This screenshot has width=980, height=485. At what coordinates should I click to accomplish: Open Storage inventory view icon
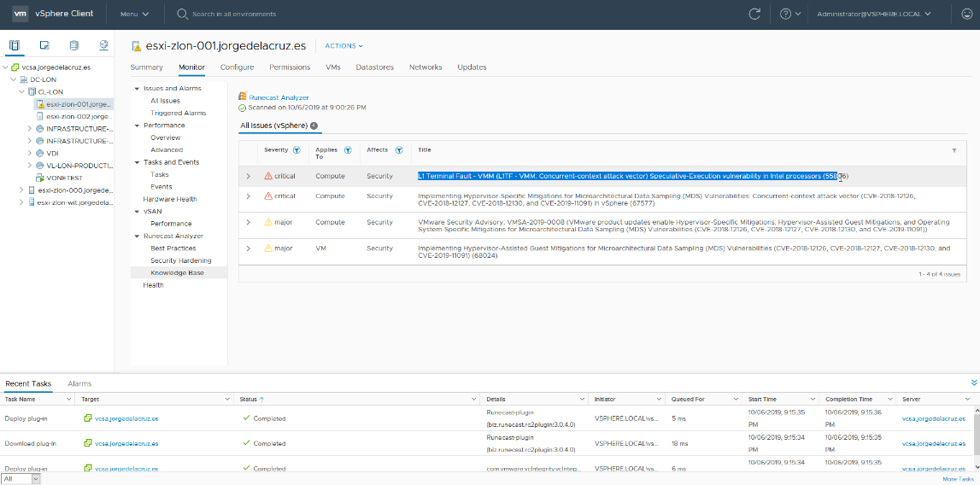click(73, 45)
